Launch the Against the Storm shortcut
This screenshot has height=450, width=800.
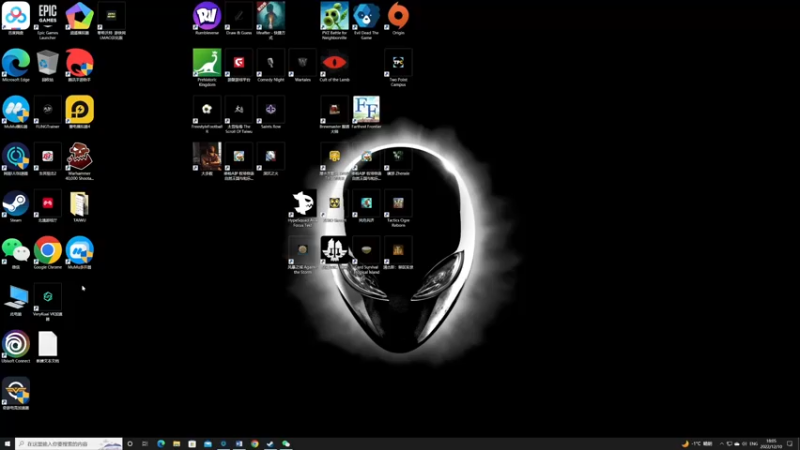303,255
